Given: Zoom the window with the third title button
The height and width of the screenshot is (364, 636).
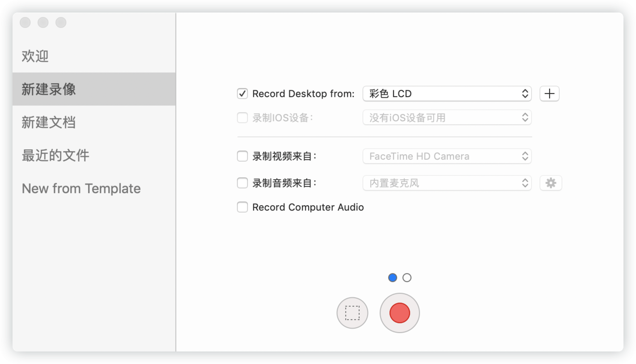Looking at the screenshot, I should (x=61, y=22).
